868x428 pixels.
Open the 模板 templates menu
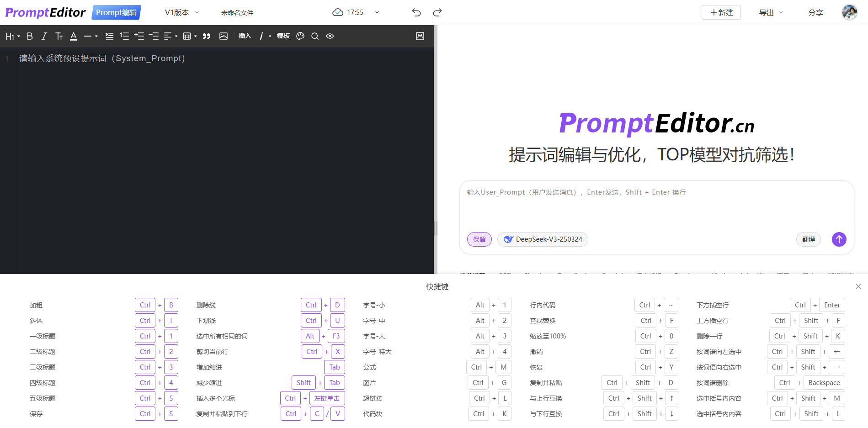(283, 36)
